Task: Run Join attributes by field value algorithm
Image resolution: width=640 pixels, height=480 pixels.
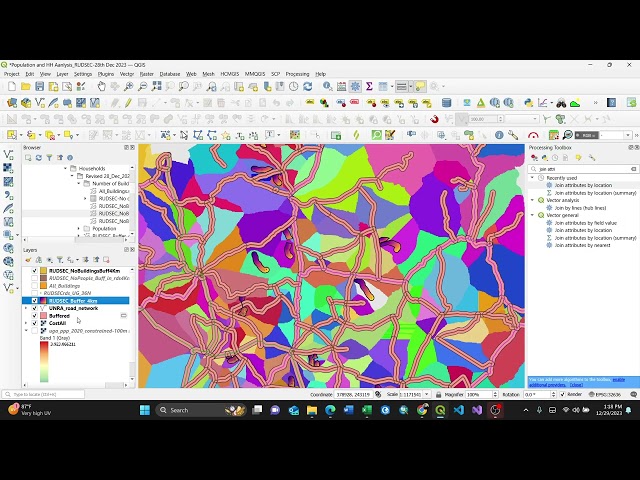Action: click(585, 223)
